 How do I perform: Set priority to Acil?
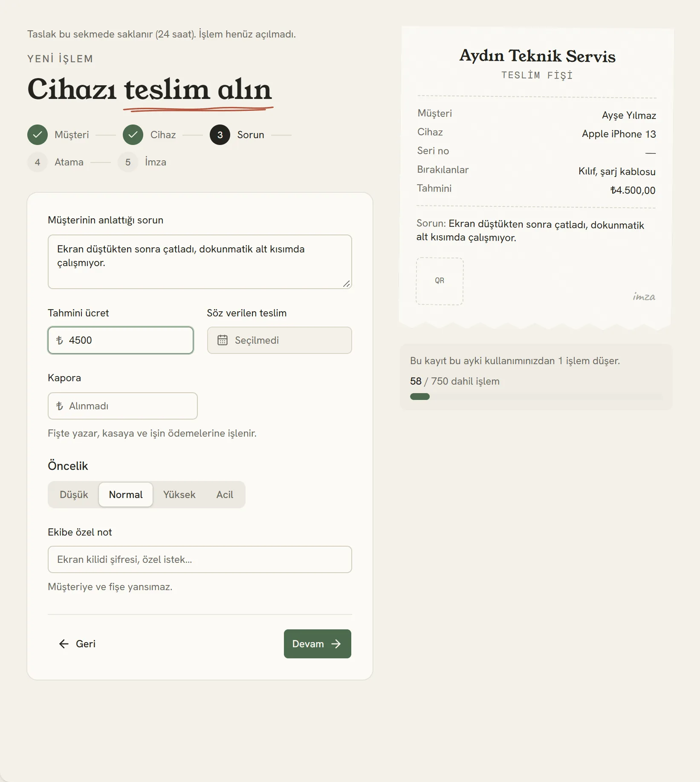225,495
